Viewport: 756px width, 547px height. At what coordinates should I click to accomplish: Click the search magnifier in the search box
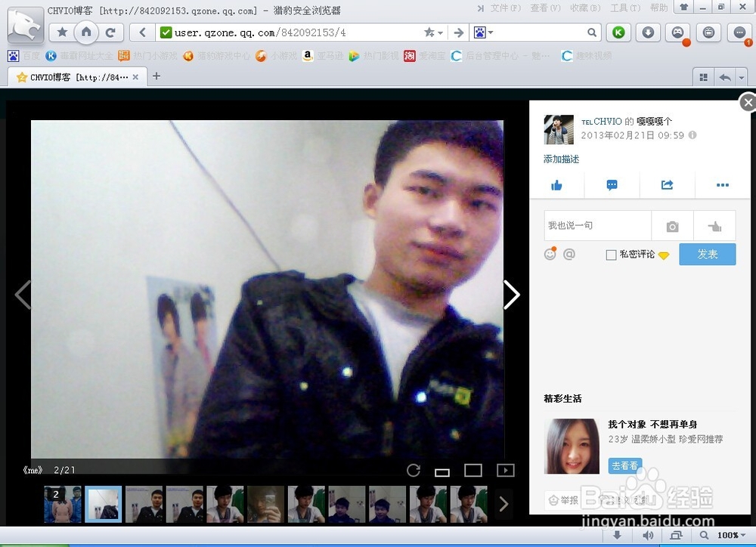pos(592,32)
